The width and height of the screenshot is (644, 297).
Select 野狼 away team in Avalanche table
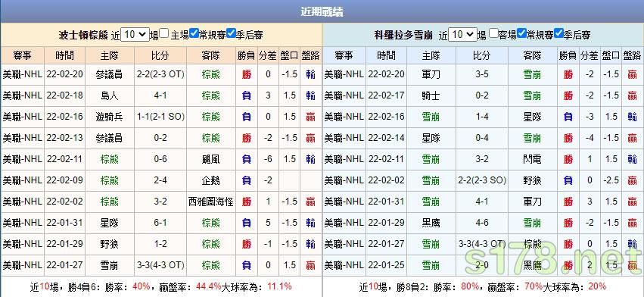533,180
